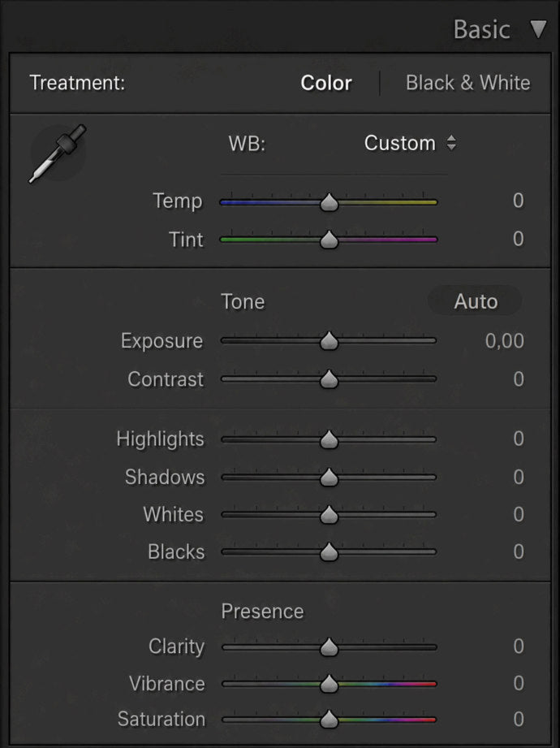The height and width of the screenshot is (748, 560).
Task: Click the Saturation label text
Action: (x=162, y=720)
